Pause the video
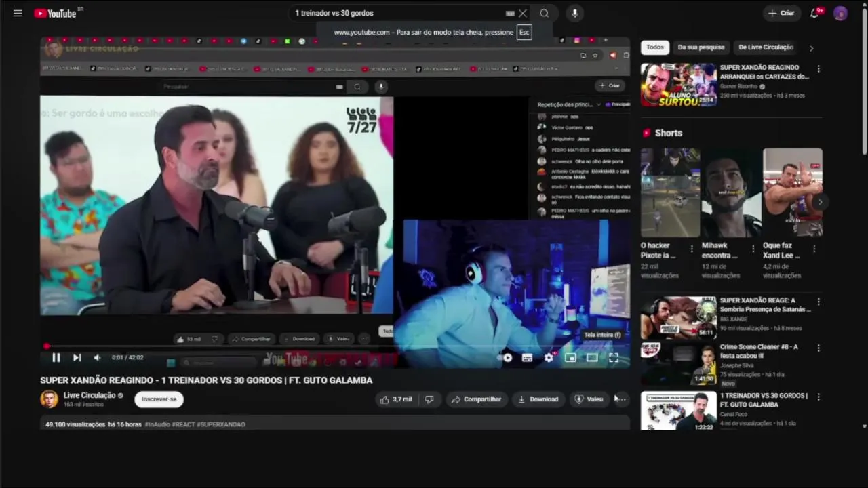This screenshot has height=488, width=868. 56,357
